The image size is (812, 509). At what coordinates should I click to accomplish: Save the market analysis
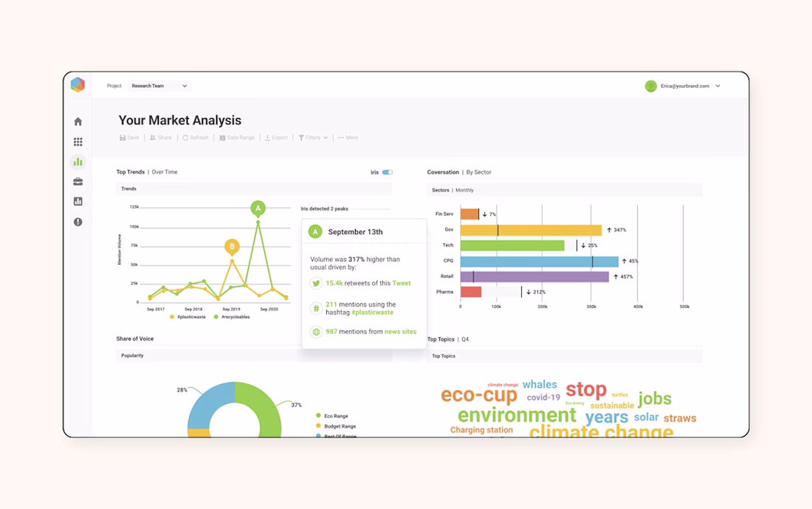click(129, 138)
